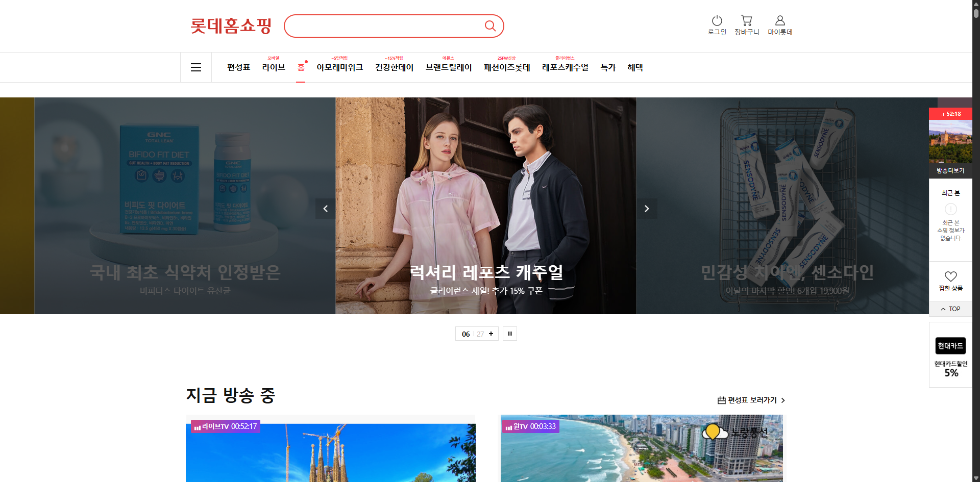Click into the search input field
Screen dimensions: 980x482
[x=383, y=26]
